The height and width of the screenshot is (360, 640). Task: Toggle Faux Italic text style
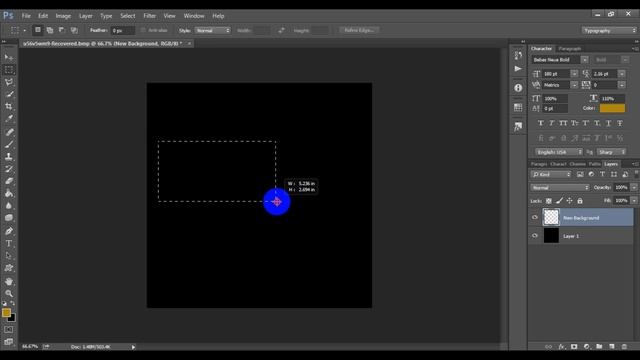coord(552,123)
